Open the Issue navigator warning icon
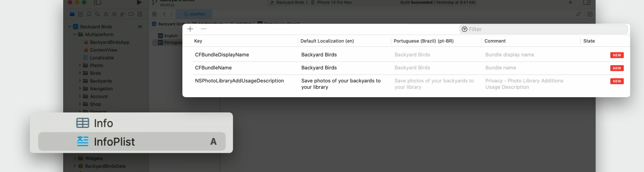 106,14
